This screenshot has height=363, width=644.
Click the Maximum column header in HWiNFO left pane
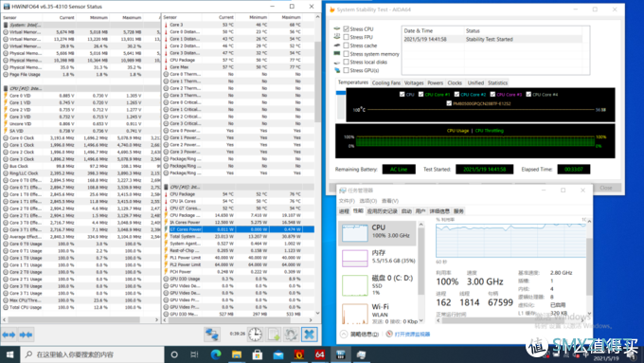pos(132,18)
